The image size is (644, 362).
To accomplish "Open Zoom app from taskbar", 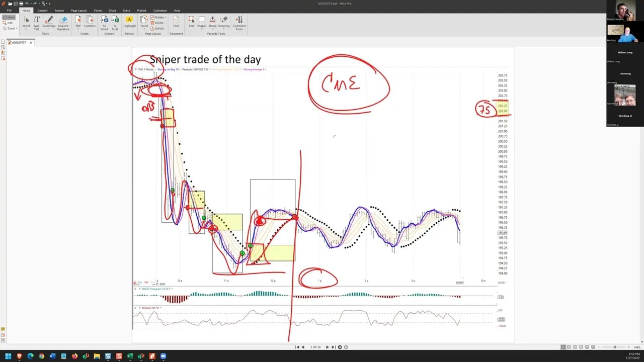I will click(163, 356).
